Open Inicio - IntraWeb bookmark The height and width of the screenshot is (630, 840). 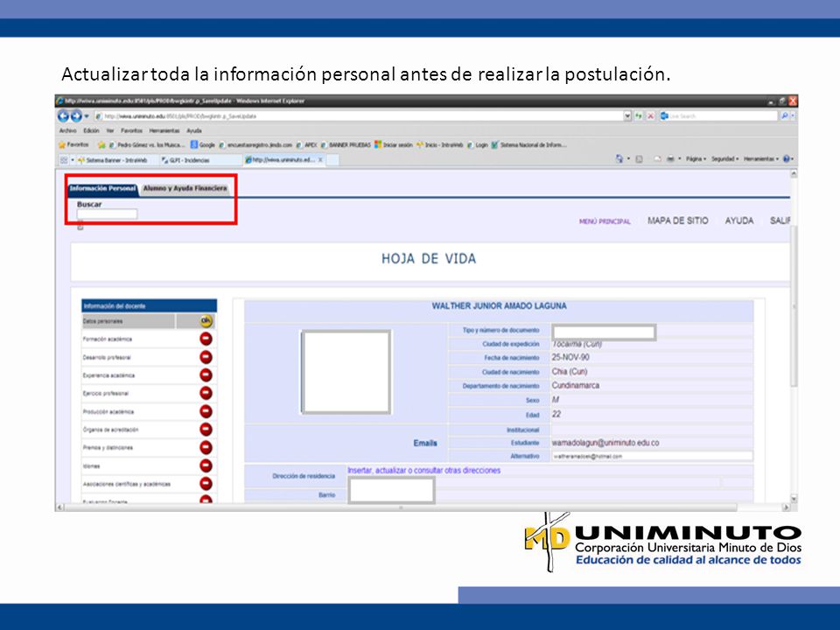point(440,145)
